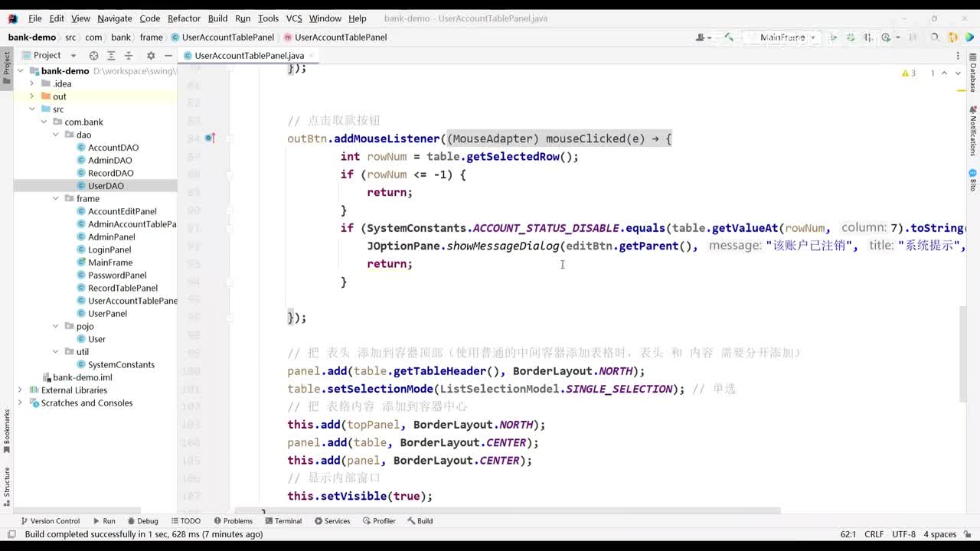
Task: Go to next highlighted error arrow
Action: 958,73
